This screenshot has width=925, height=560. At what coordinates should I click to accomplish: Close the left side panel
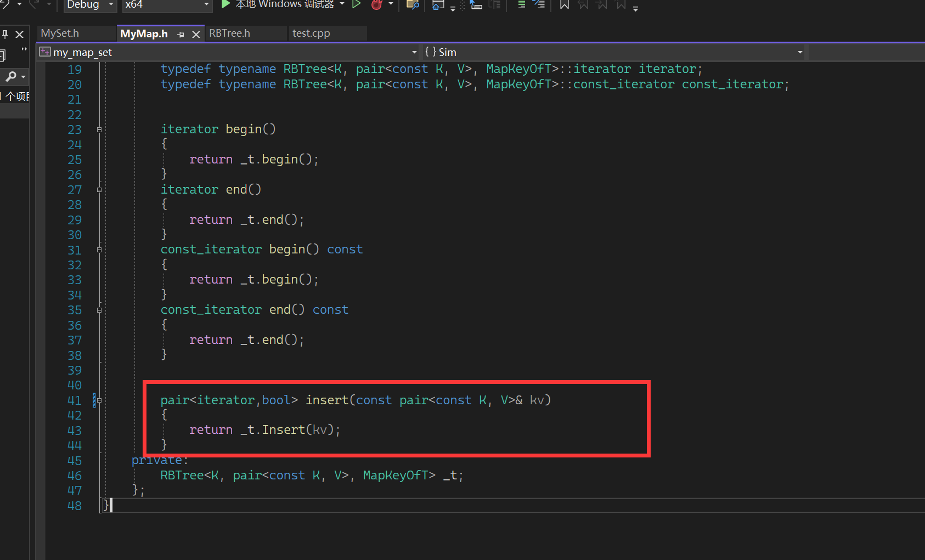pos(20,35)
